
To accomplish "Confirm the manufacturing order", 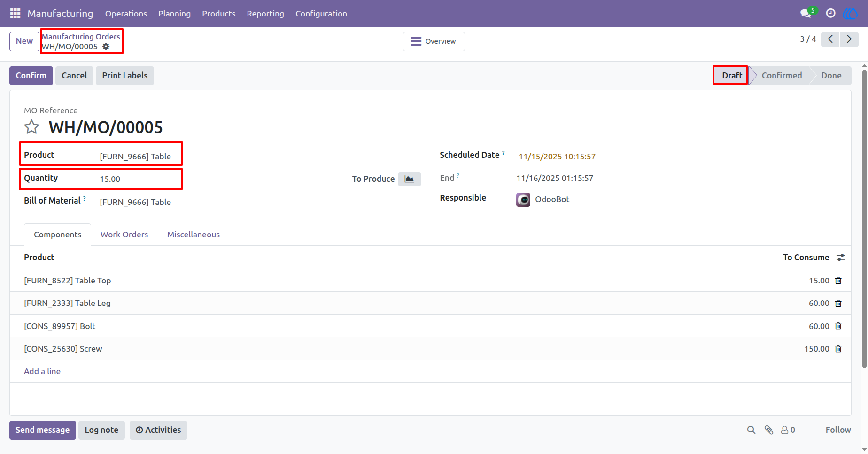I will [x=31, y=76].
